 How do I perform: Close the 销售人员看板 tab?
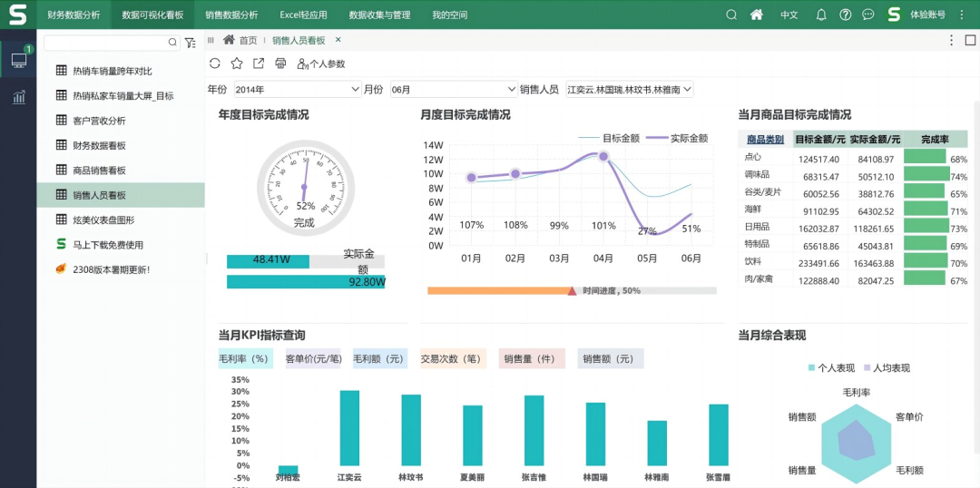[x=338, y=39]
